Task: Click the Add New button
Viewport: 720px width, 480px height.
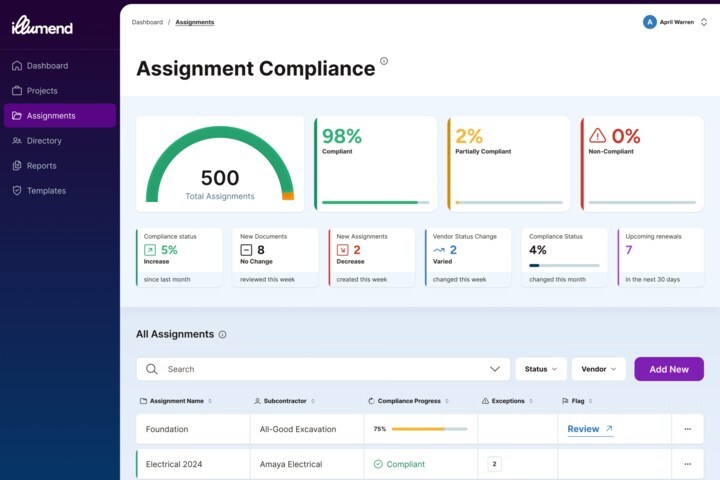Action: coord(668,369)
